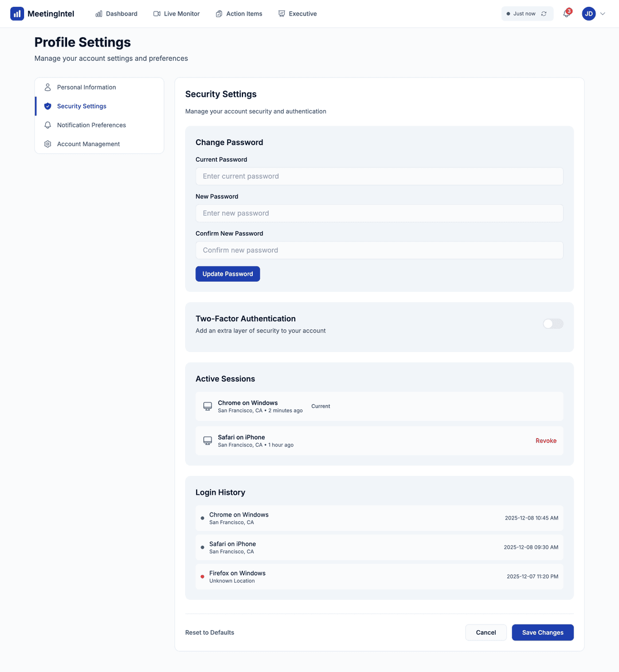Screen dimensions: 619x672
Task: Go to the Live Monitor page
Action: (177, 14)
